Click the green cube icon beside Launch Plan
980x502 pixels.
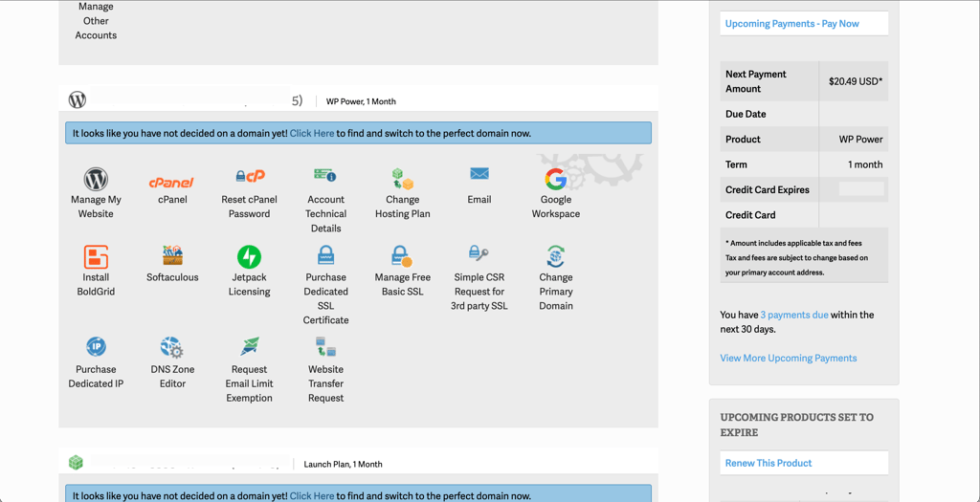(76, 463)
